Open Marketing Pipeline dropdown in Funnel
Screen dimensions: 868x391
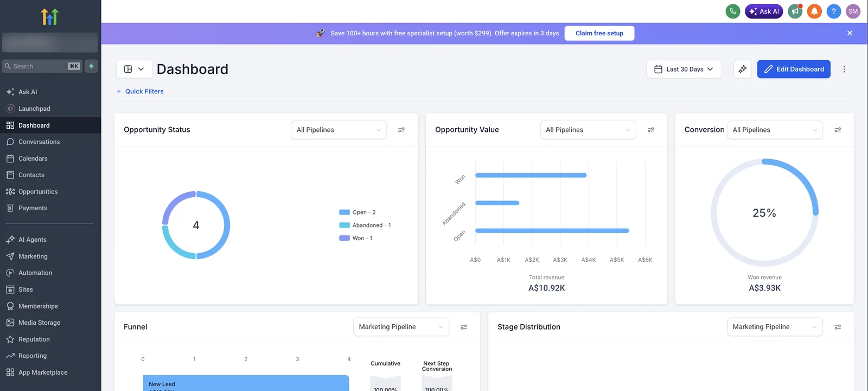[x=401, y=327]
